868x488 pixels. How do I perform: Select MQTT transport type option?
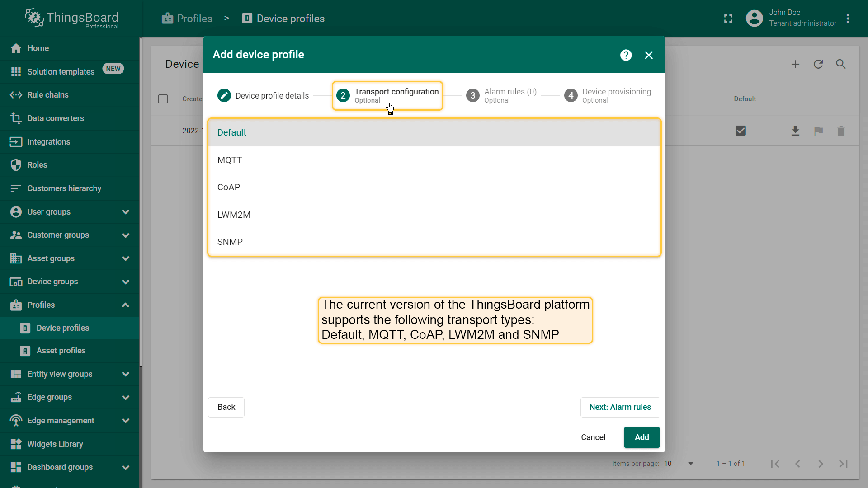(x=230, y=160)
